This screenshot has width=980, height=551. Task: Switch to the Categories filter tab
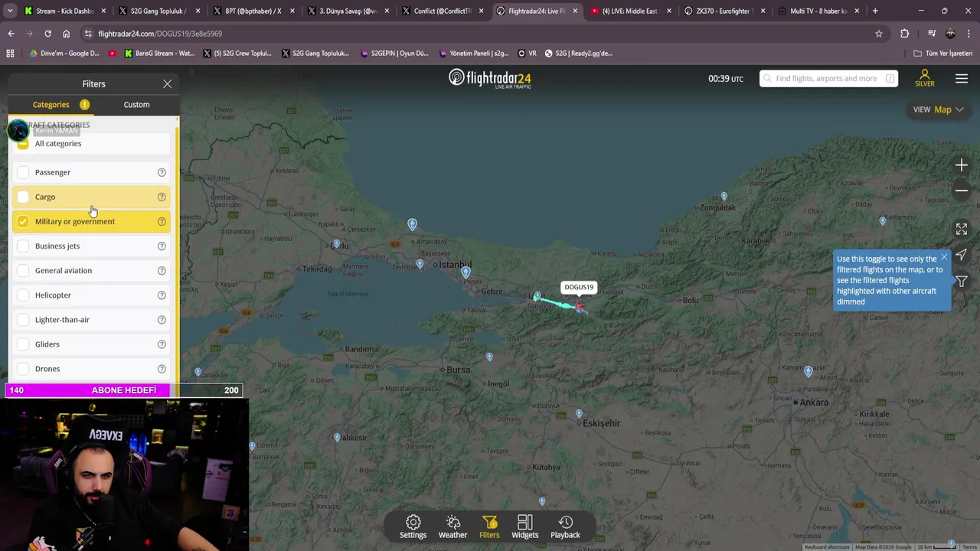pyautogui.click(x=51, y=104)
